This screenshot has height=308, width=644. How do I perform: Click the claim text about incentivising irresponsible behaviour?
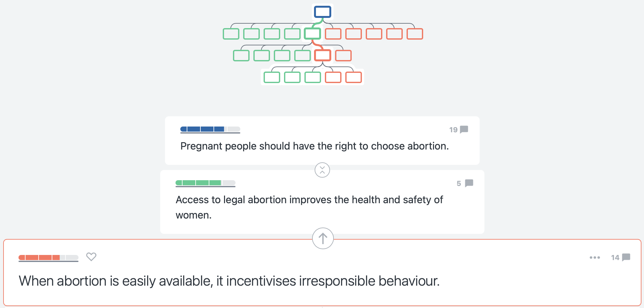tap(229, 281)
